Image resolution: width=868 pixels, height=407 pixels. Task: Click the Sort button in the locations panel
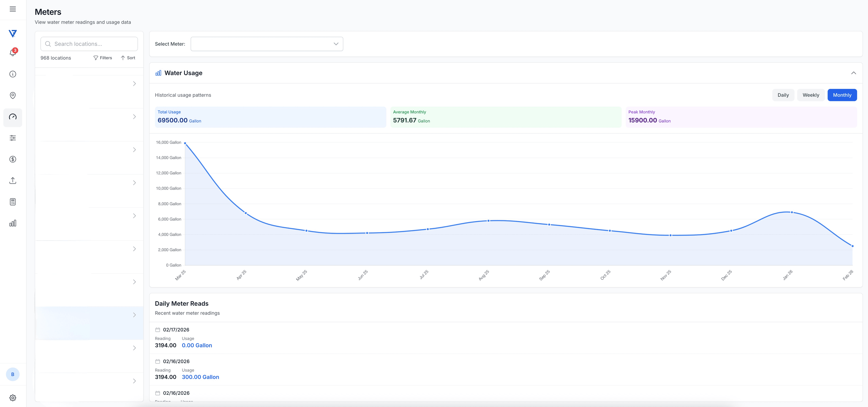[128, 58]
